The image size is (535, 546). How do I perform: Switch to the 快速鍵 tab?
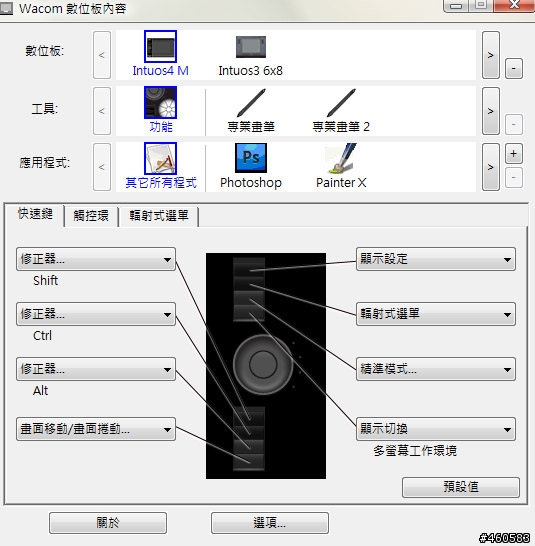coord(35,214)
